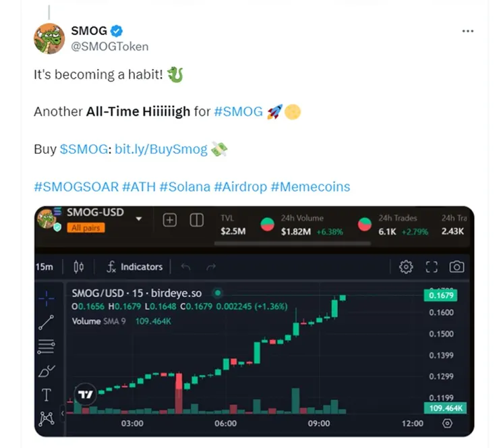Click the All pairs tag
This screenshot has height=448, width=499.
(x=86, y=228)
